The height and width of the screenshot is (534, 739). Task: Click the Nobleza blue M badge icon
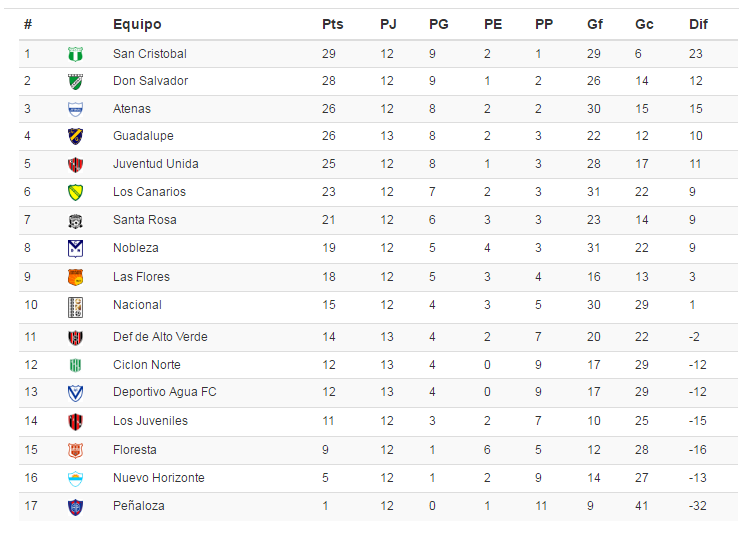pyautogui.click(x=75, y=248)
